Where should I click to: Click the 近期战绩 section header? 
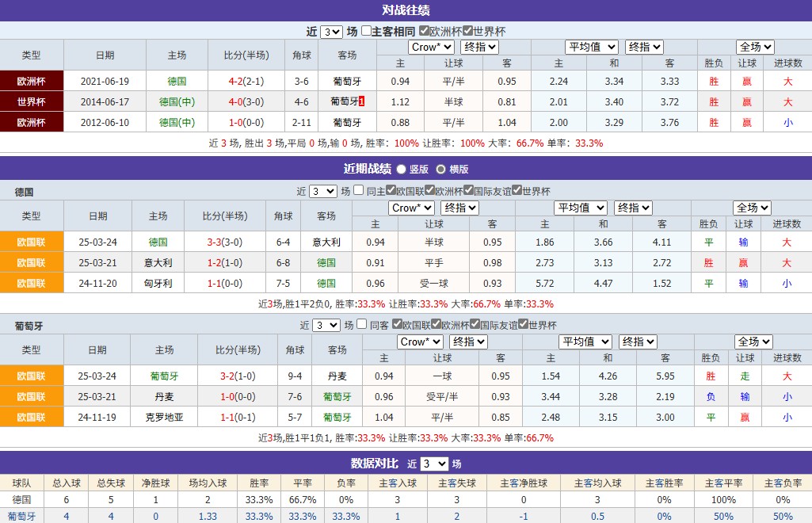tap(367, 169)
